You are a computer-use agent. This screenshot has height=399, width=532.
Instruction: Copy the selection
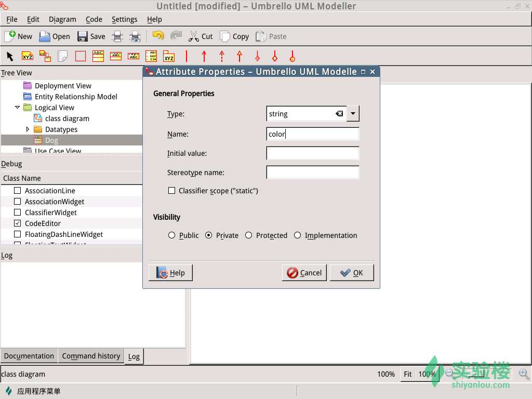(234, 36)
